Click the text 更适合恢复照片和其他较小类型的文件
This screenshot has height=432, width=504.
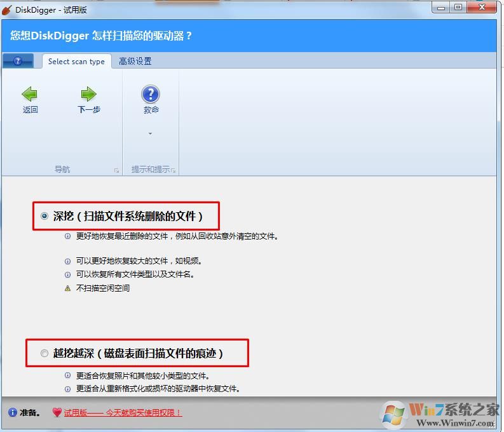[143, 375]
